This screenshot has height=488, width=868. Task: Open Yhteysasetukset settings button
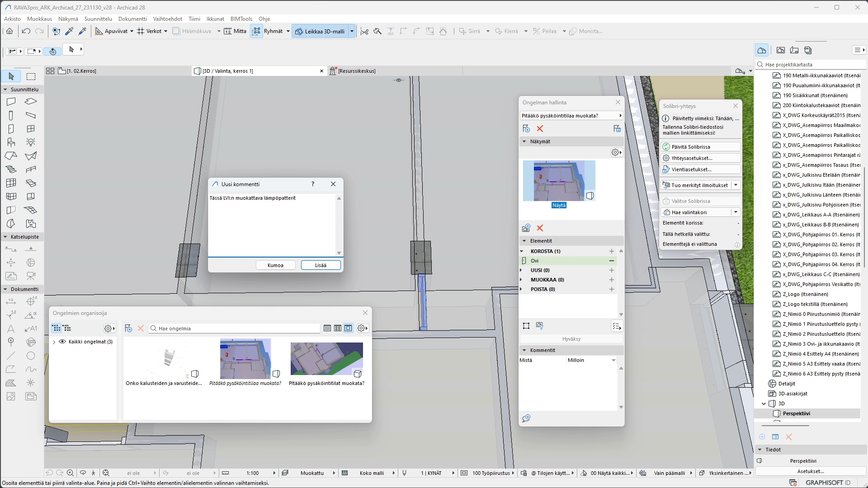point(701,158)
